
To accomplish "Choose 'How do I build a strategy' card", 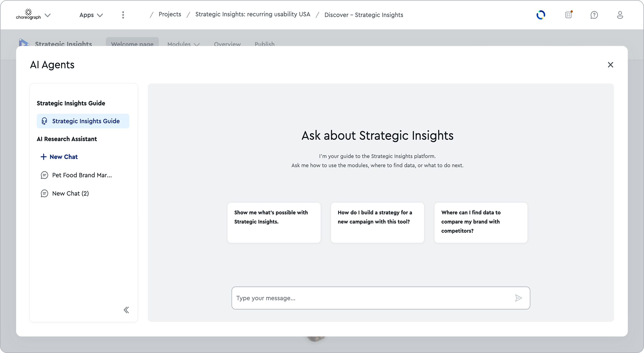I will click(377, 222).
